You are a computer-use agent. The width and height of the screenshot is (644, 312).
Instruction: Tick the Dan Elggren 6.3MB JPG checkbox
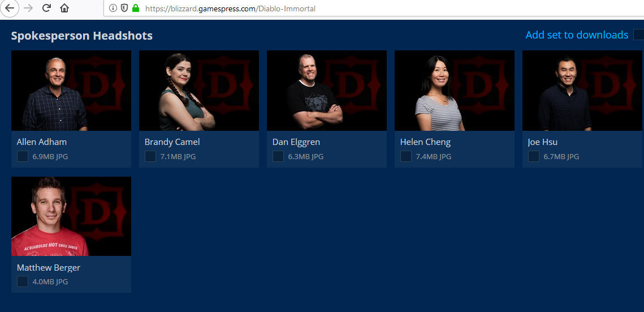coord(278,156)
